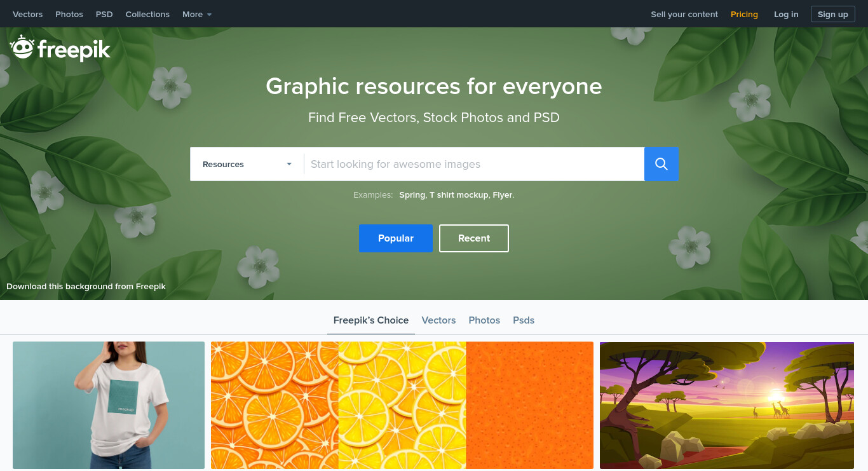Image resolution: width=868 pixels, height=471 pixels.
Task: Click 'Download this background from Freepik' link
Action: pyautogui.click(x=86, y=287)
